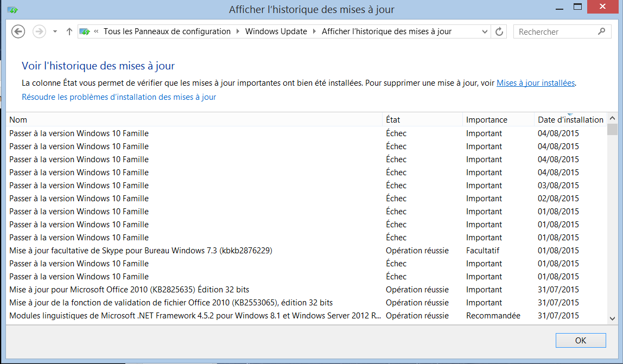Open the 'Mises à jour installées' link
Viewport: 623px width, 364px height.
(x=536, y=83)
